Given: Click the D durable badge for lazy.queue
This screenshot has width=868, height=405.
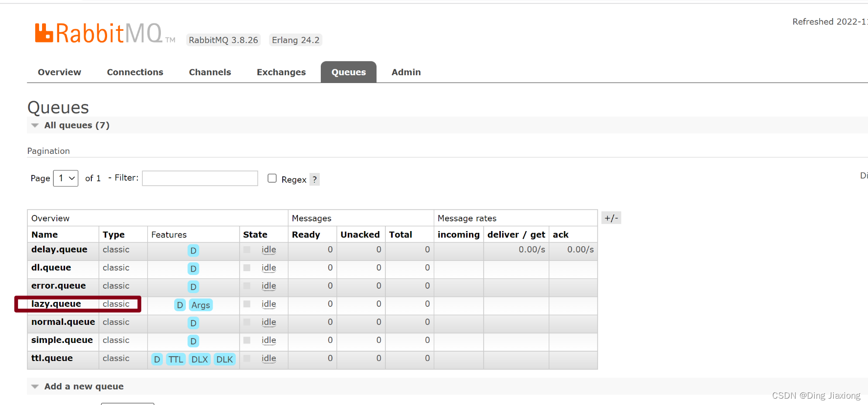Looking at the screenshot, I should [180, 305].
